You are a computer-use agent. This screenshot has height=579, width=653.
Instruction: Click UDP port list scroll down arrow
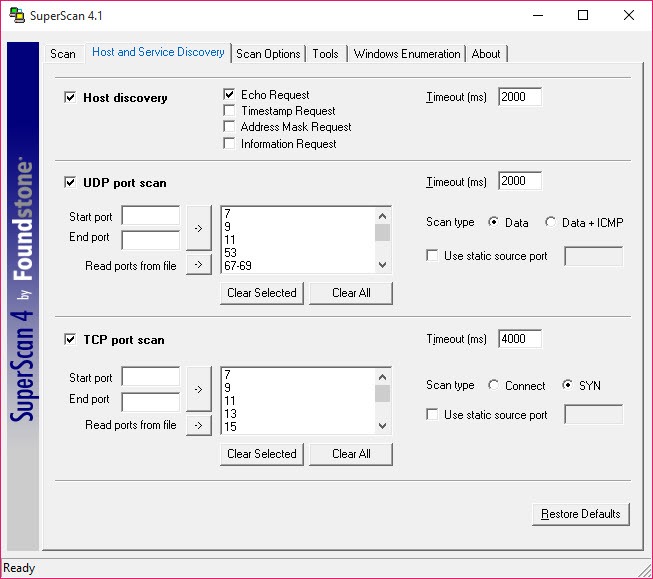click(382, 265)
